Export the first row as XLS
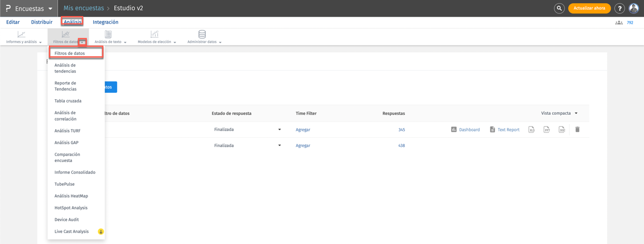 click(531, 130)
